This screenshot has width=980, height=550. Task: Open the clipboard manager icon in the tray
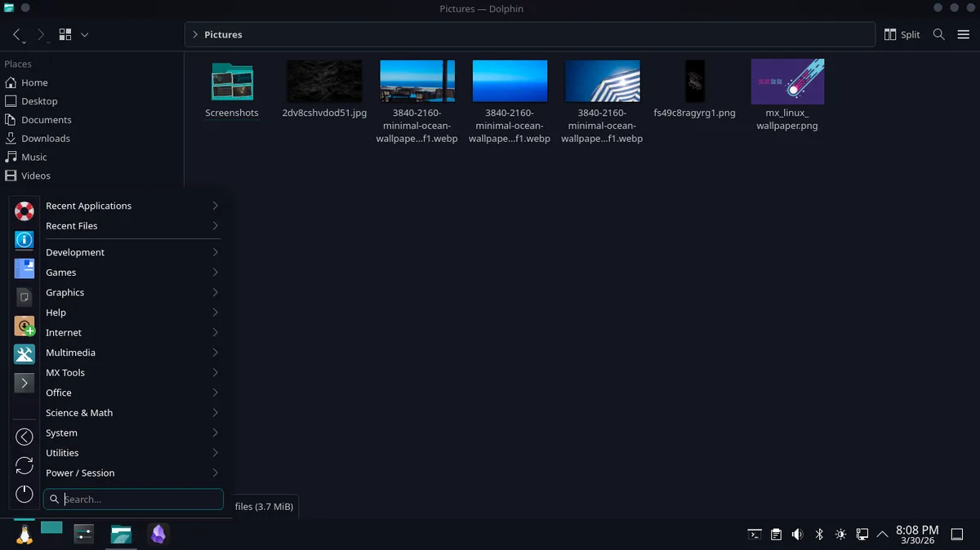775,534
